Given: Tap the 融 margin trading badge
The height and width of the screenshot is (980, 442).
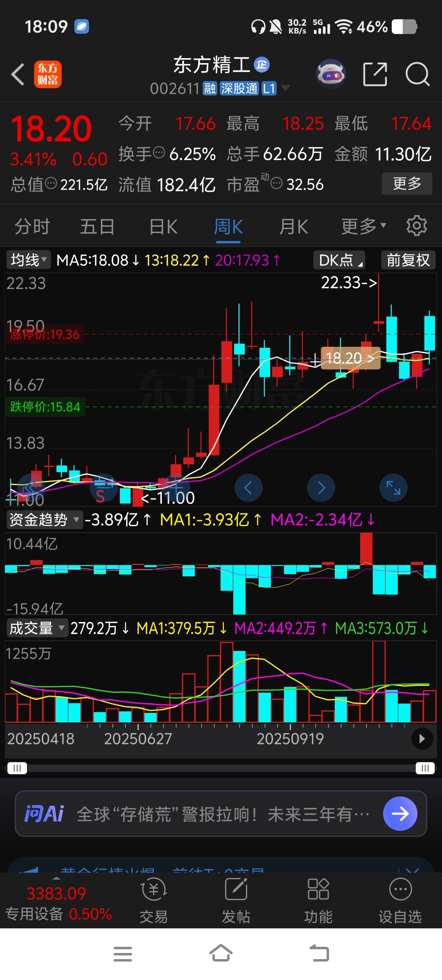Looking at the screenshot, I should click(210, 88).
